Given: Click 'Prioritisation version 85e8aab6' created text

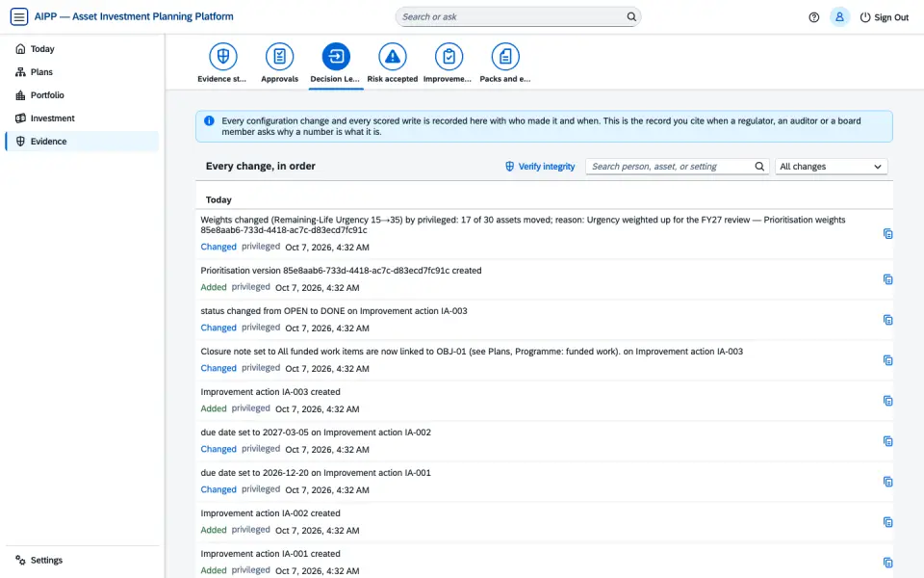Looking at the screenshot, I should tap(341, 270).
